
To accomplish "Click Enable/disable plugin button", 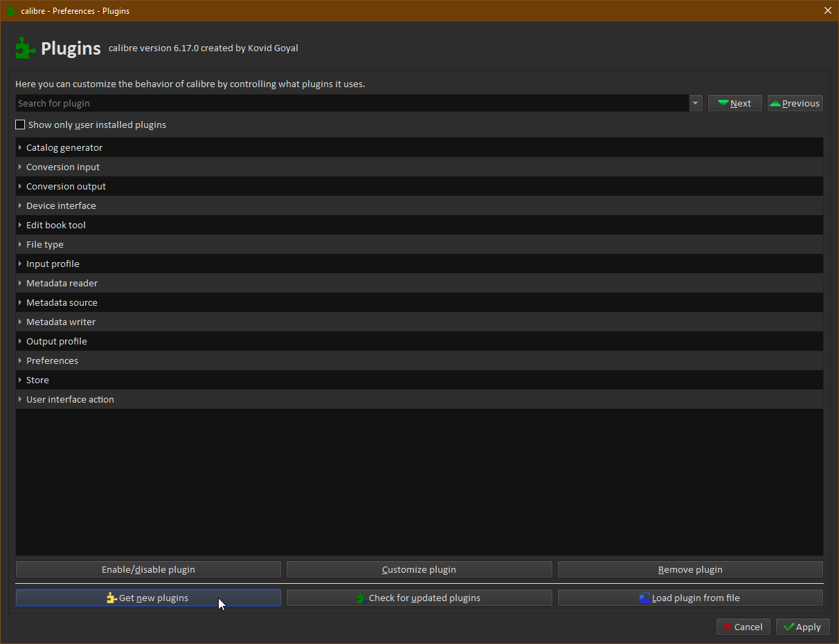I will [x=148, y=569].
